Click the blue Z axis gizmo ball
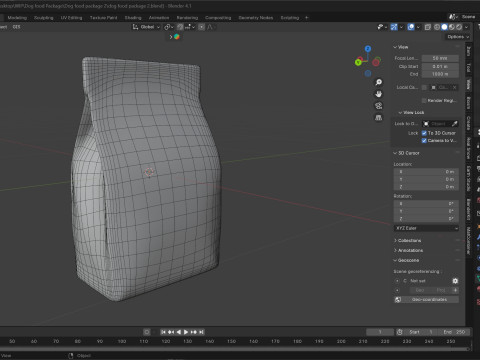This screenshot has width=480, height=360. [368, 49]
